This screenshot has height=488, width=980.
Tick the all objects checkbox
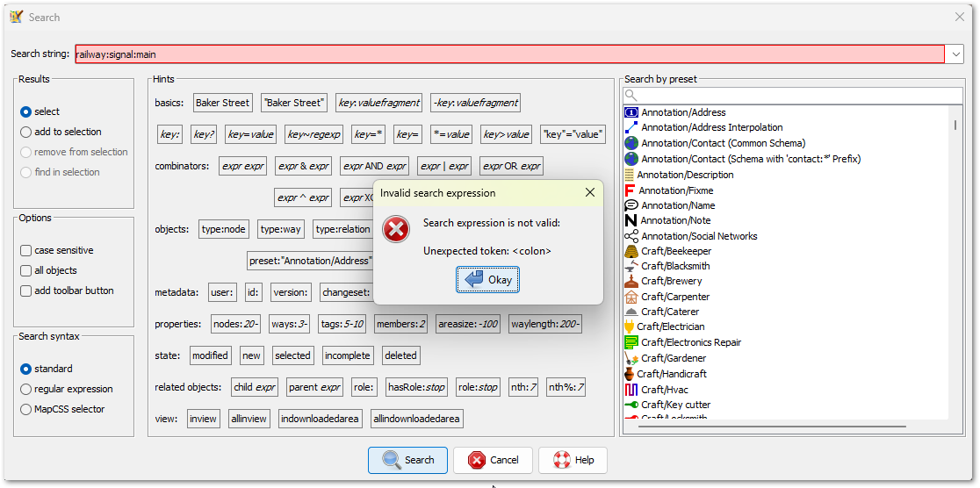(26, 270)
